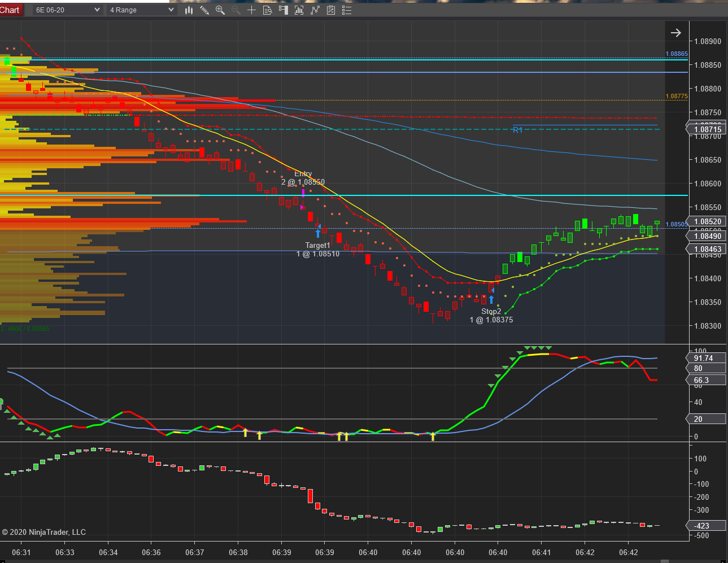Click the Entry 2 @ 1.08550 marker

(x=303, y=178)
